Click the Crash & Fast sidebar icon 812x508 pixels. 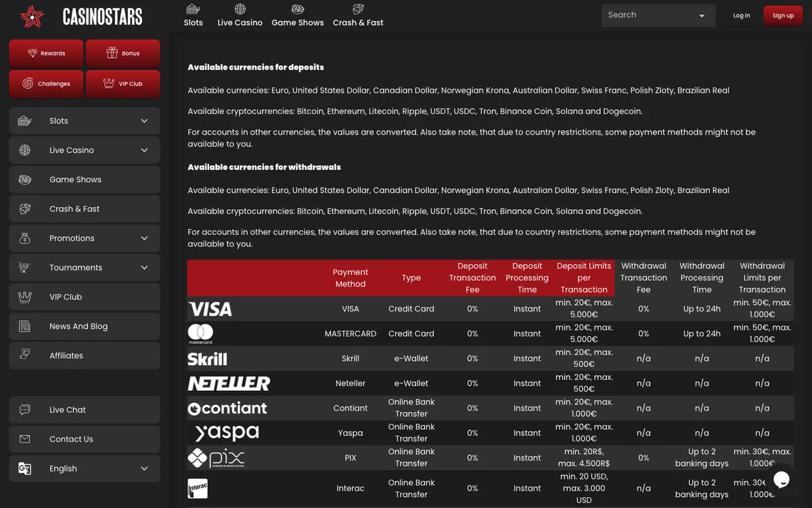[x=25, y=209]
